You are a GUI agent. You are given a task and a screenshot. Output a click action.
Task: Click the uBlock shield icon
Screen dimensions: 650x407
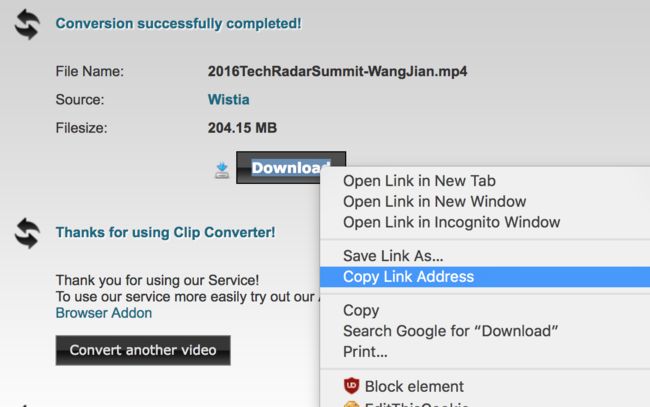click(352, 386)
